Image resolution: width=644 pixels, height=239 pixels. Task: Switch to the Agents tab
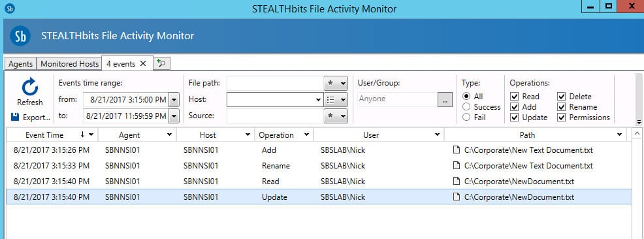click(20, 64)
